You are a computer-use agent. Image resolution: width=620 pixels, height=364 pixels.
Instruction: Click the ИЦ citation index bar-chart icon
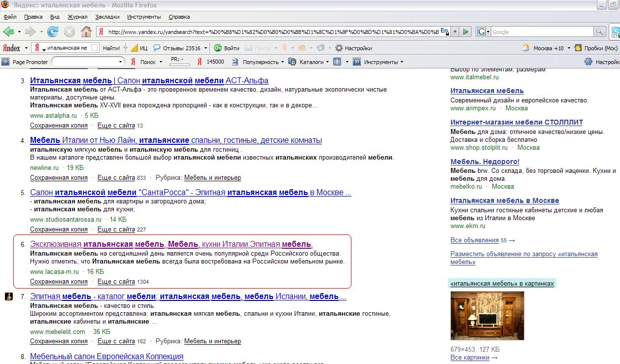[134, 48]
